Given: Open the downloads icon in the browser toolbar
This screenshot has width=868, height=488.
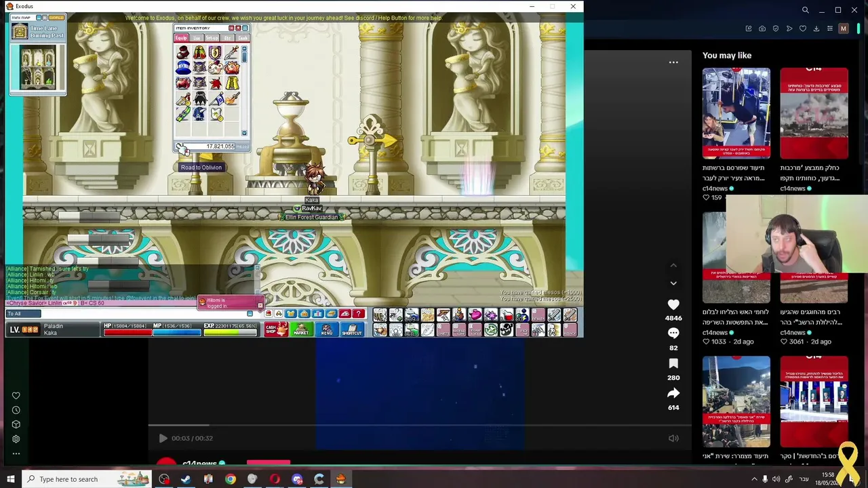Looking at the screenshot, I should 816,28.
